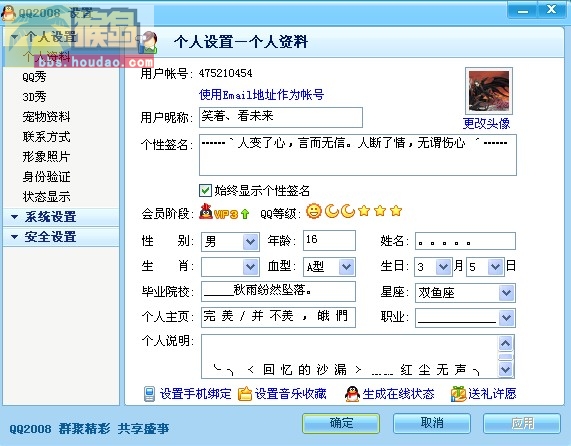Click the 个人说明 scrollbar up arrow
Screen dimensions: 571x446
(x=505, y=343)
